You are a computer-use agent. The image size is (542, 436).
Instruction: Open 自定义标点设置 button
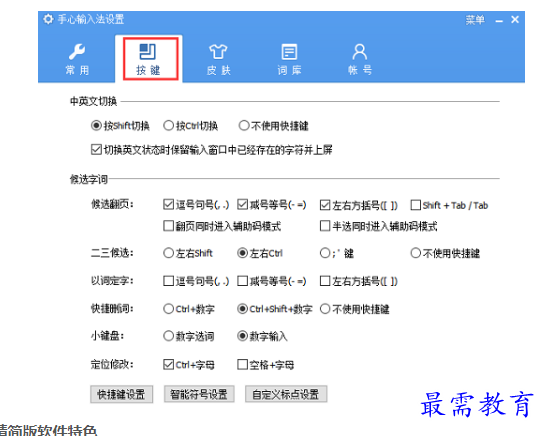pyautogui.click(x=286, y=394)
